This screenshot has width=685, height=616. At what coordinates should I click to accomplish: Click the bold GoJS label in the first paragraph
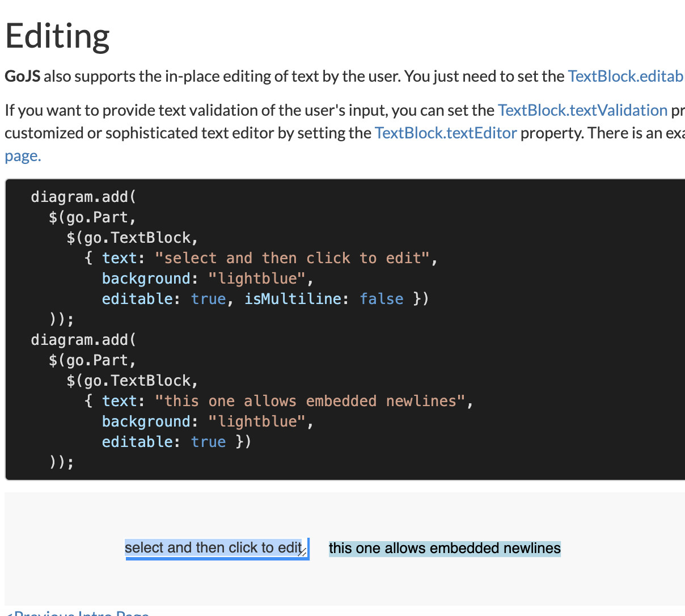click(x=22, y=76)
